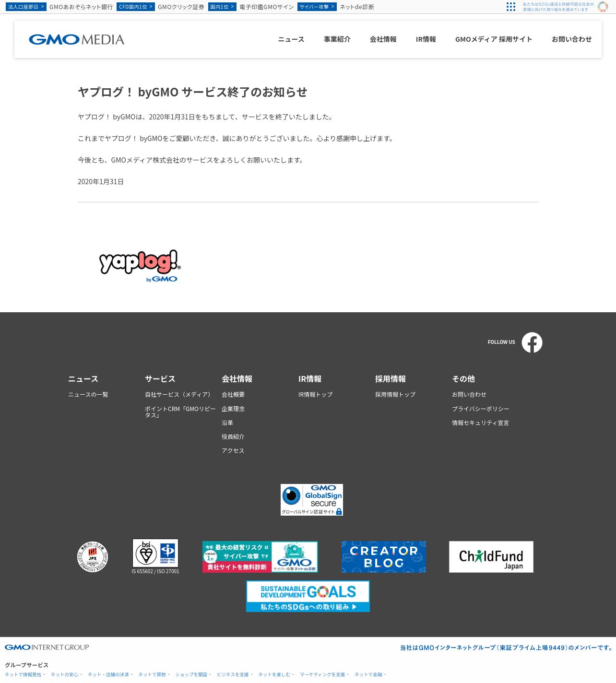Expand マーケティングを支援 group services
This screenshot has height=683, width=616.
(x=325, y=675)
